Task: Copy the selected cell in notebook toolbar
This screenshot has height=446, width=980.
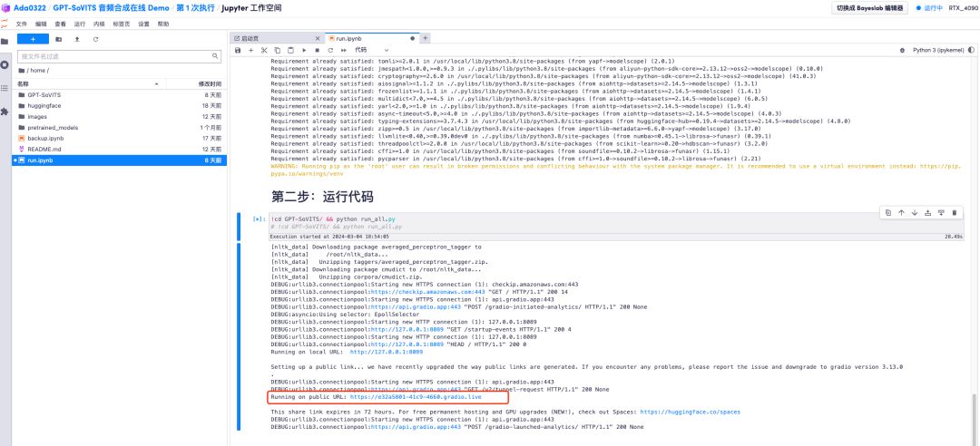Action: coord(277,50)
